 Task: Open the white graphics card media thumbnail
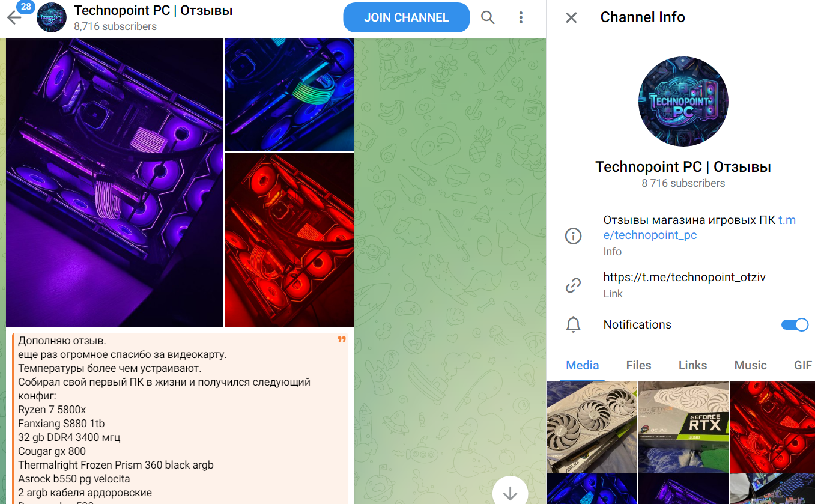tap(592, 427)
